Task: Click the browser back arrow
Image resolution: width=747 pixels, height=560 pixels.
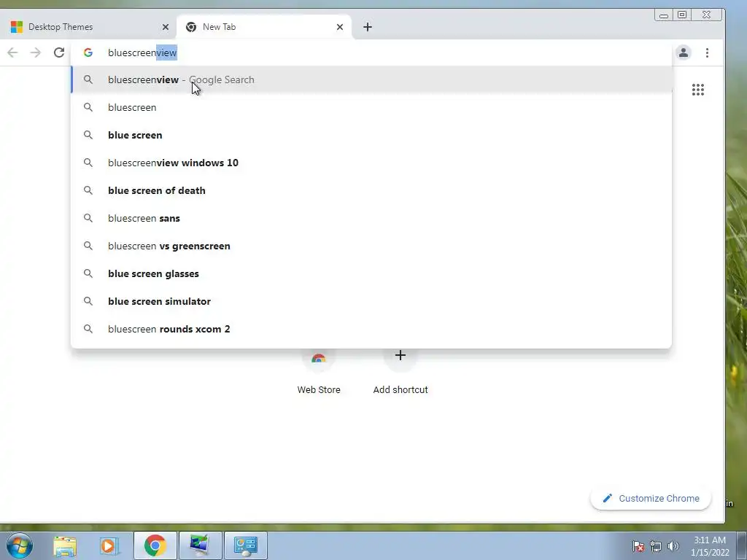Action: click(12, 52)
